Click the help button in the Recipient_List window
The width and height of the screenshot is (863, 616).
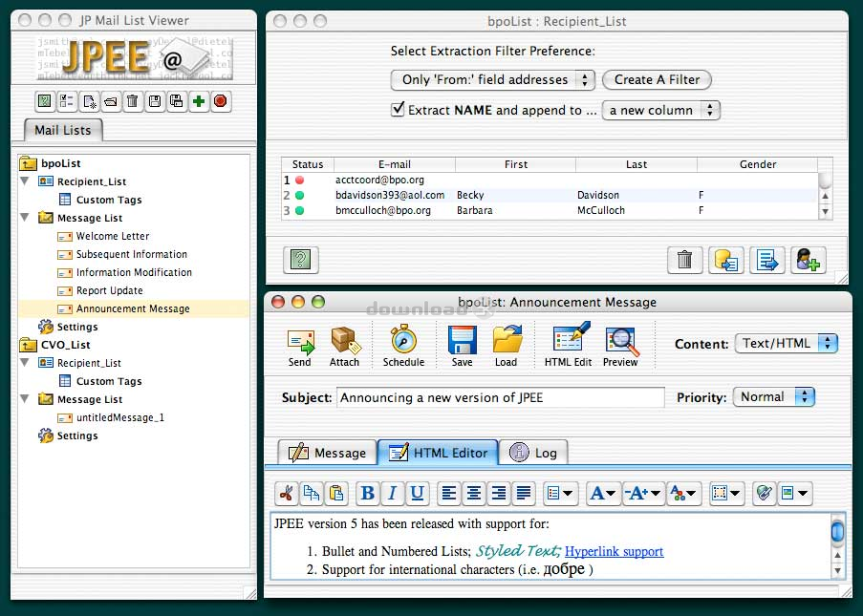[300, 260]
